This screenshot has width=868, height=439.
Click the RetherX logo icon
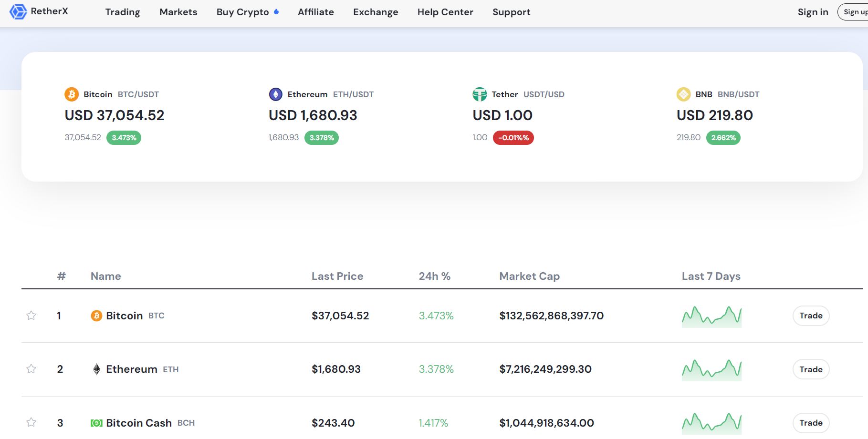(x=18, y=11)
